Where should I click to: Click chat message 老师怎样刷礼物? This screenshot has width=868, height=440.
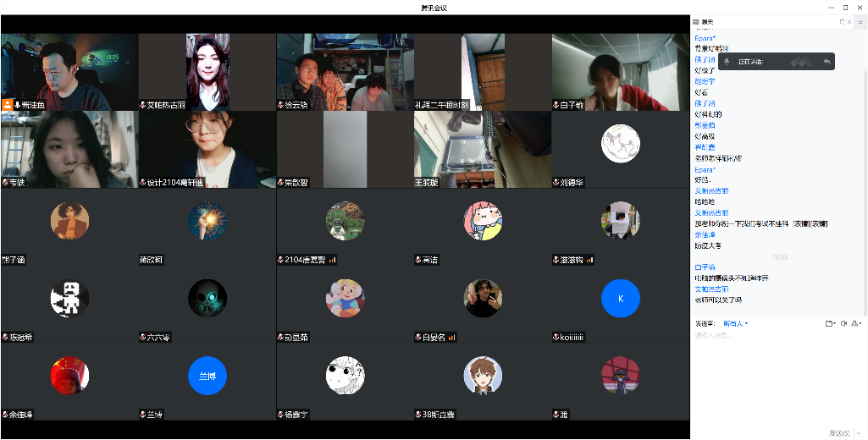(718, 158)
